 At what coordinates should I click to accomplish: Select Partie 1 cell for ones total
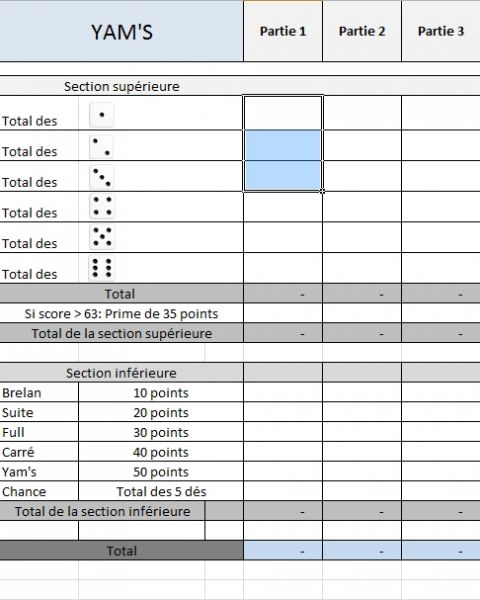(283, 113)
